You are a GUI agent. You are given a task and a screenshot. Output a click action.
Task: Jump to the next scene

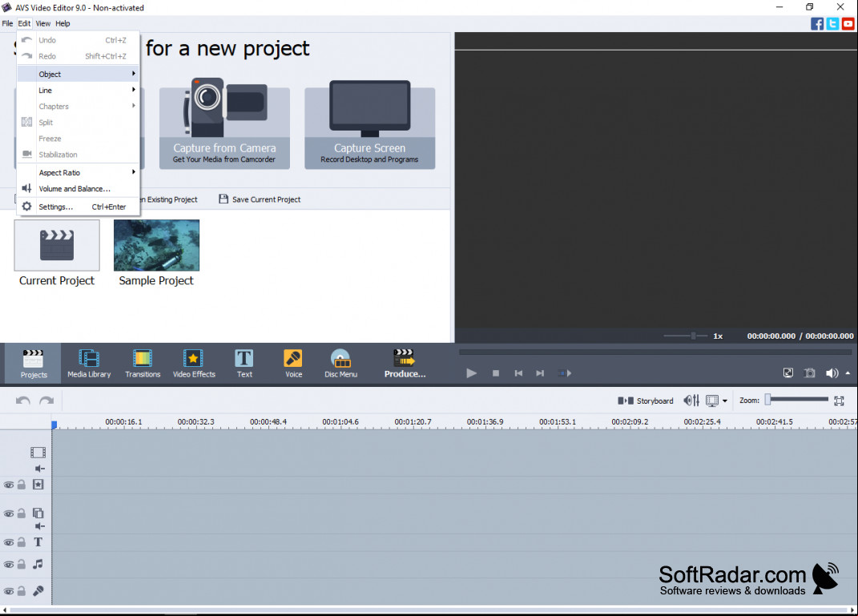(x=565, y=373)
